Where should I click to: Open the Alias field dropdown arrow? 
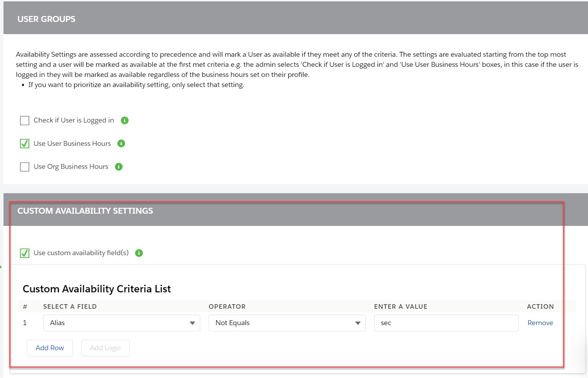click(x=192, y=323)
